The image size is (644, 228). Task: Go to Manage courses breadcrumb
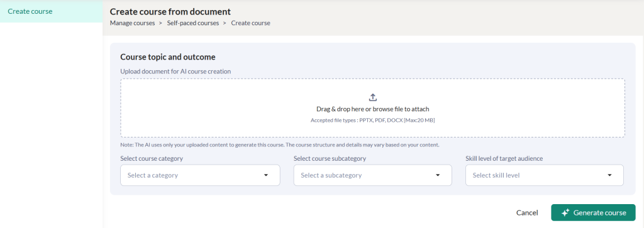pos(132,23)
